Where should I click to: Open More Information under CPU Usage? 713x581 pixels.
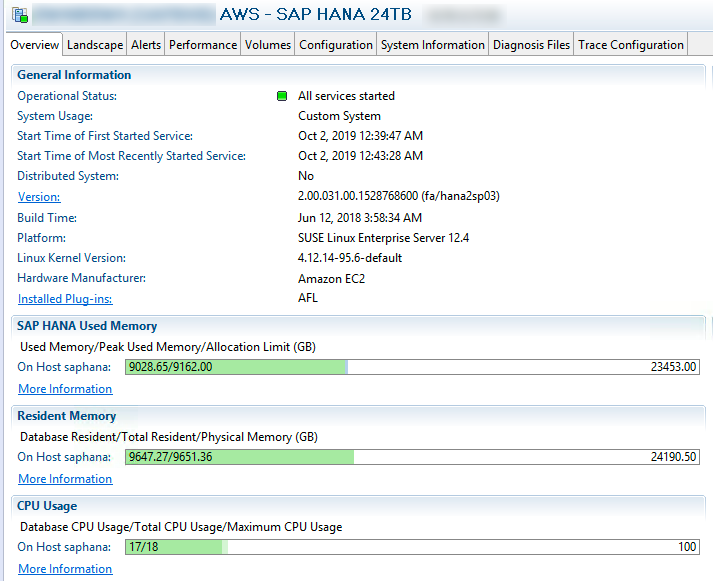[x=65, y=569]
